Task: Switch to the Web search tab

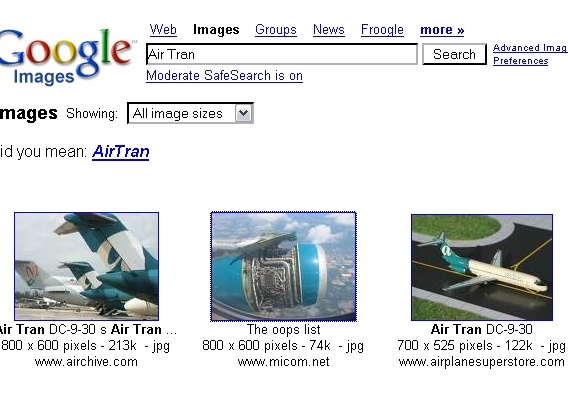Action: tap(163, 29)
